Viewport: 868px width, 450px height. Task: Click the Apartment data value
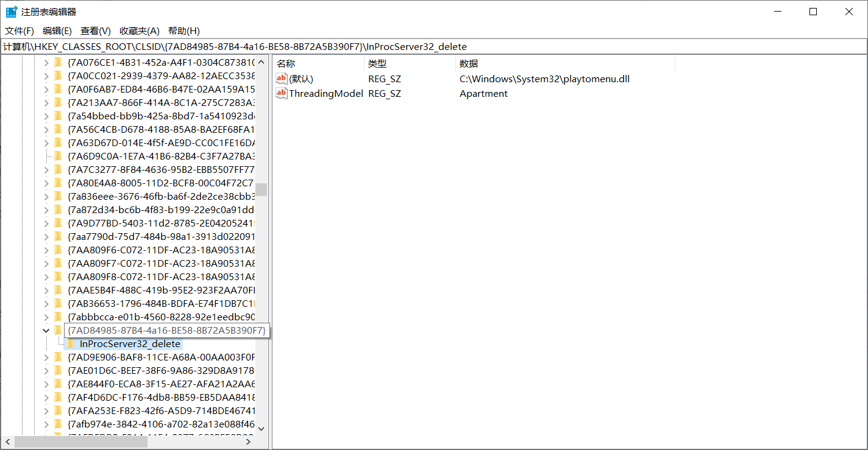tap(483, 93)
